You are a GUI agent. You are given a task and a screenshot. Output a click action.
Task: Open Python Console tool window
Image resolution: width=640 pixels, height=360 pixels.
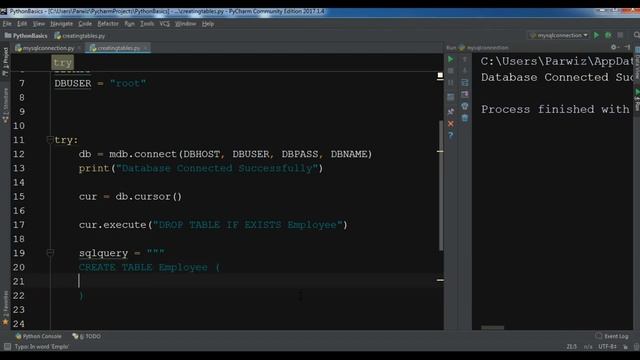click(38, 336)
